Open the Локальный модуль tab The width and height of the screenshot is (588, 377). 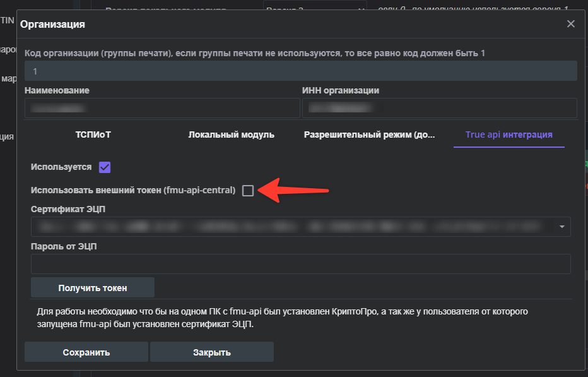pos(232,135)
